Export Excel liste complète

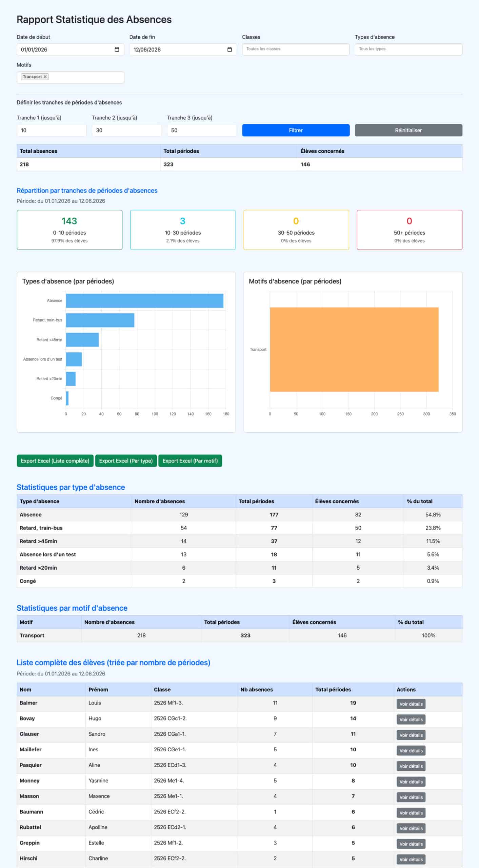pyautogui.click(x=55, y=461)
